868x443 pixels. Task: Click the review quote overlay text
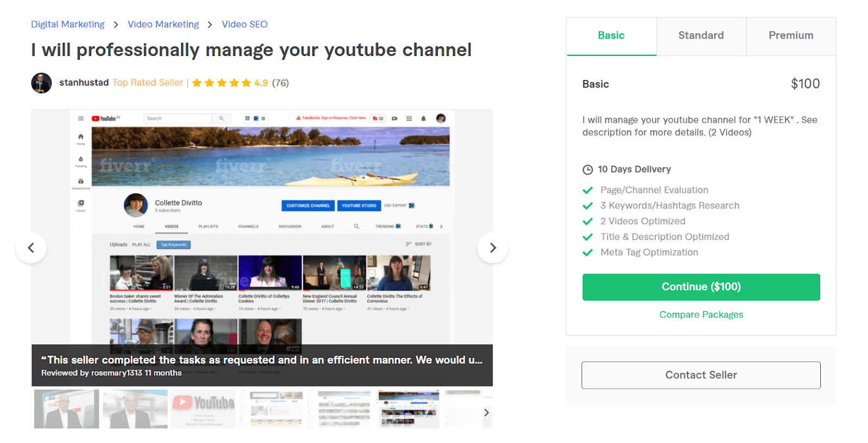pos(261,360)
